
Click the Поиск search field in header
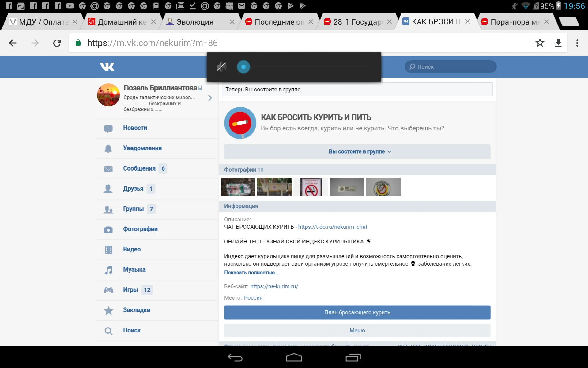(x=450, y=67)
